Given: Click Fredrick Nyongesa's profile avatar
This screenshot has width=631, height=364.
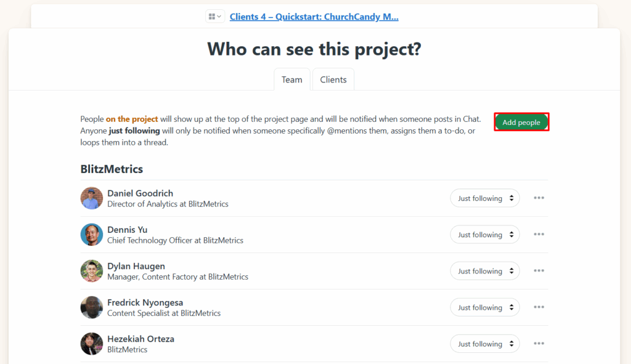Looking at the screenshot, I should [92, 307].
